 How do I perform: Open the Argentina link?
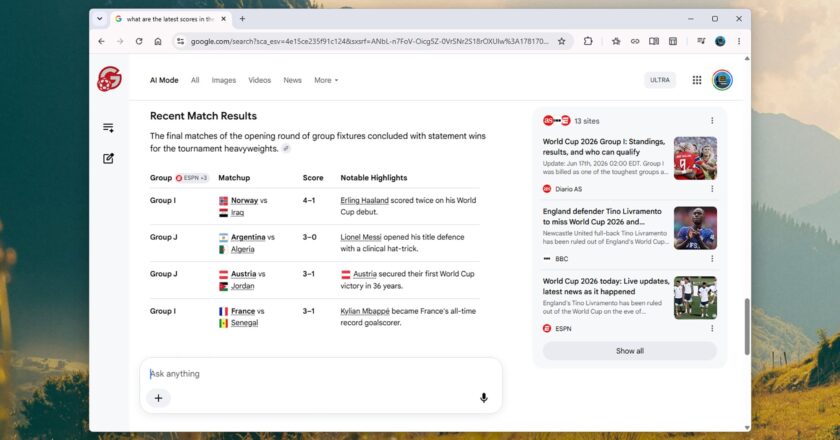(248, 237)
